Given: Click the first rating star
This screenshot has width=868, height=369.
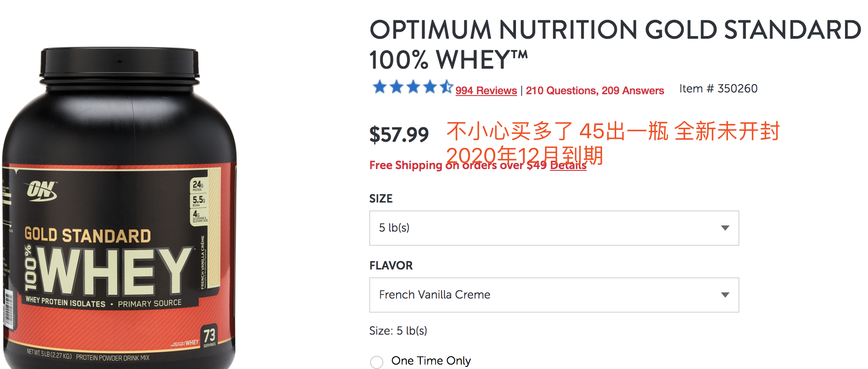Looking at the screenshot, I should 380,87.
